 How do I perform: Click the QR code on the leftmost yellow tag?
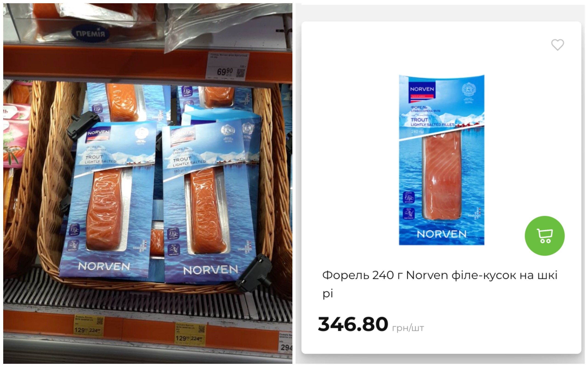(x=100, y=321)
